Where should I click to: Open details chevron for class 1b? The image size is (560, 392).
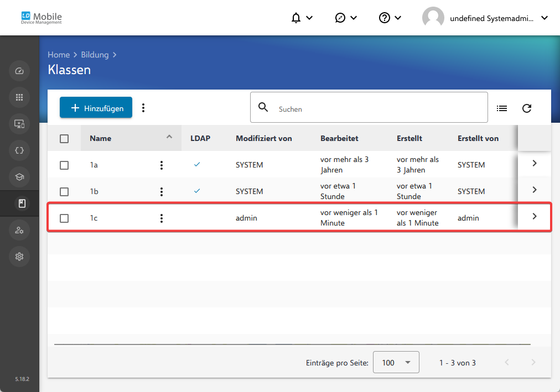pos(535,190)
